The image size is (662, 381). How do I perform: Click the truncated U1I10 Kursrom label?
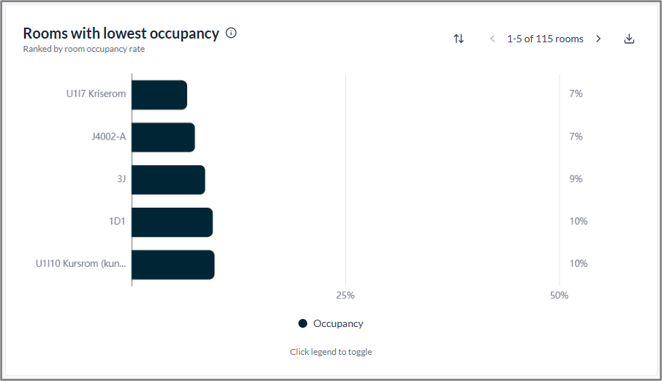[81, 264]
